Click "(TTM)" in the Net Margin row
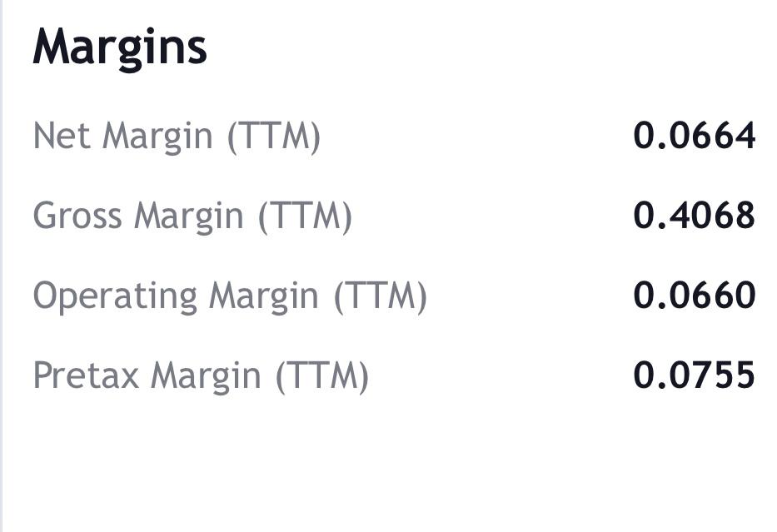 click(x=274, y=136)
